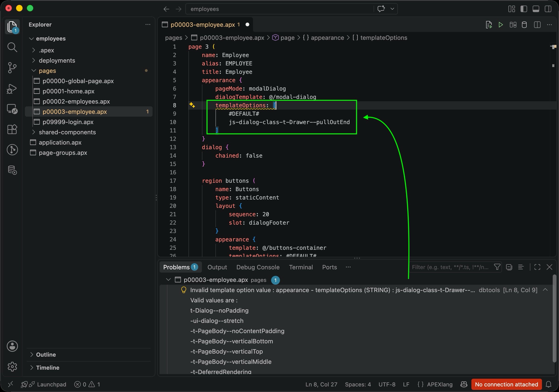Screen dimensions: 559x392
Task: Click the problems filter text field
Action: pyautogui.click(x=450, y=267)
